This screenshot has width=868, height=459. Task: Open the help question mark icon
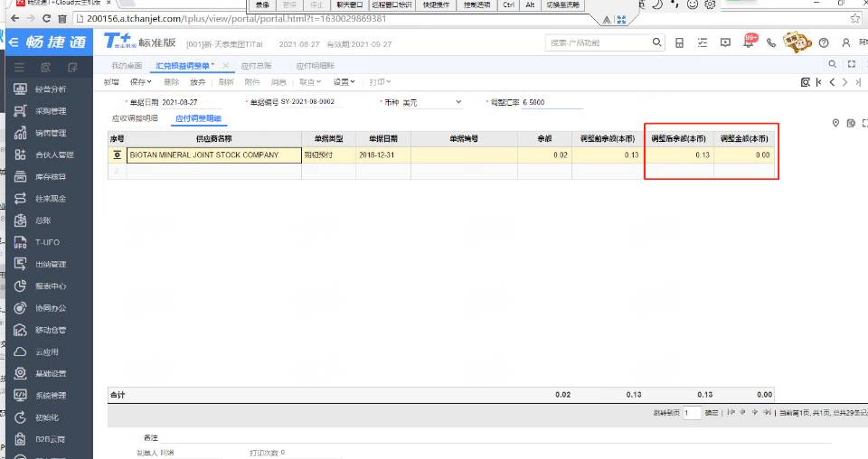824,42
